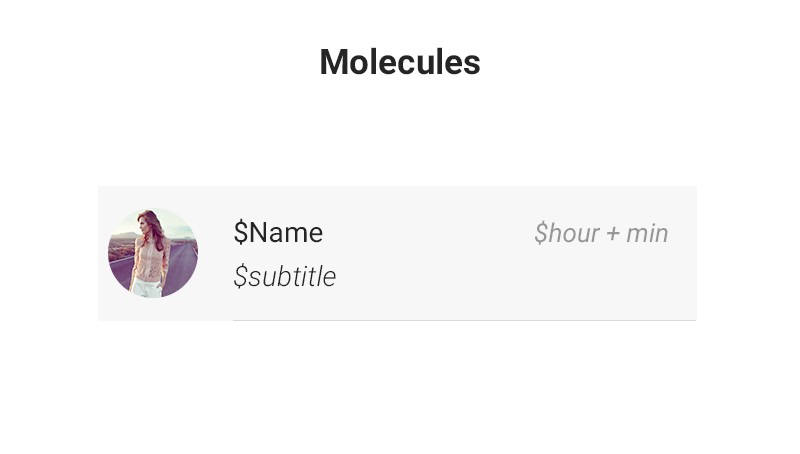Open the contact avatar thumbnail

point(153,253)
